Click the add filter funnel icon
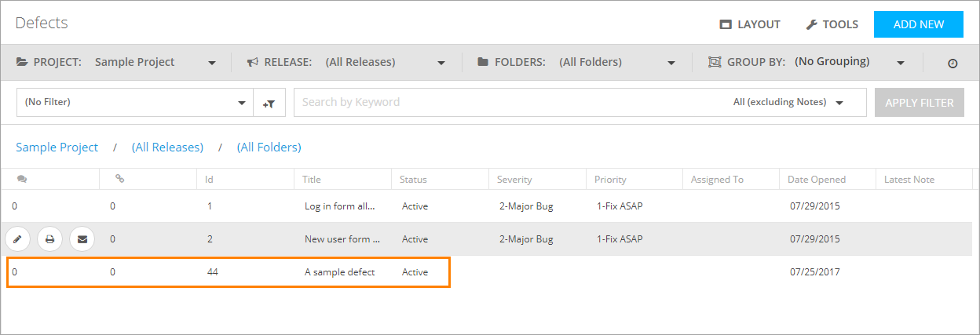 pyautogui.click(x=269, y=103)
